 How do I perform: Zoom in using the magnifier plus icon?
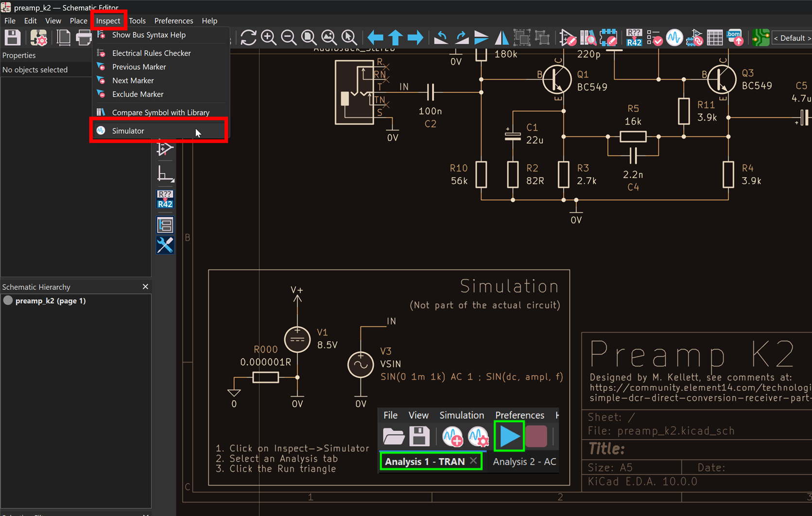pos(269,37)
